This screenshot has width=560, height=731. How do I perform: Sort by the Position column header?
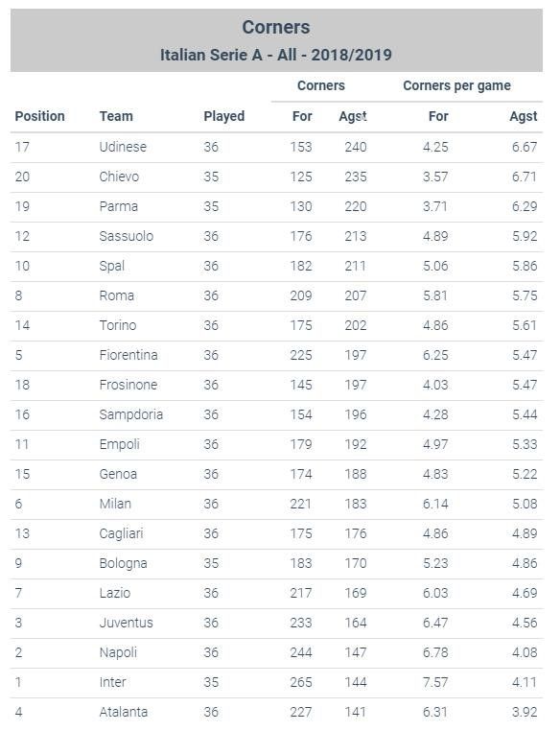(x=39, y=116)
